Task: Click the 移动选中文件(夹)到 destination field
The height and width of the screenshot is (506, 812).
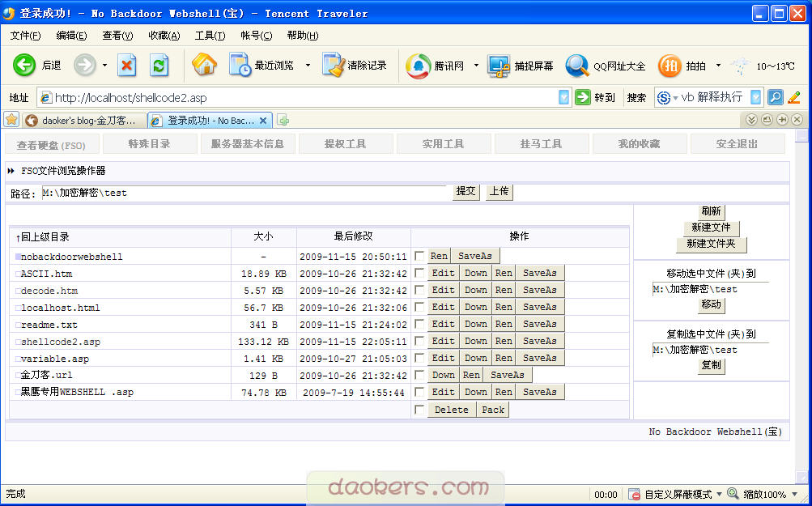Action: (711, 290)
